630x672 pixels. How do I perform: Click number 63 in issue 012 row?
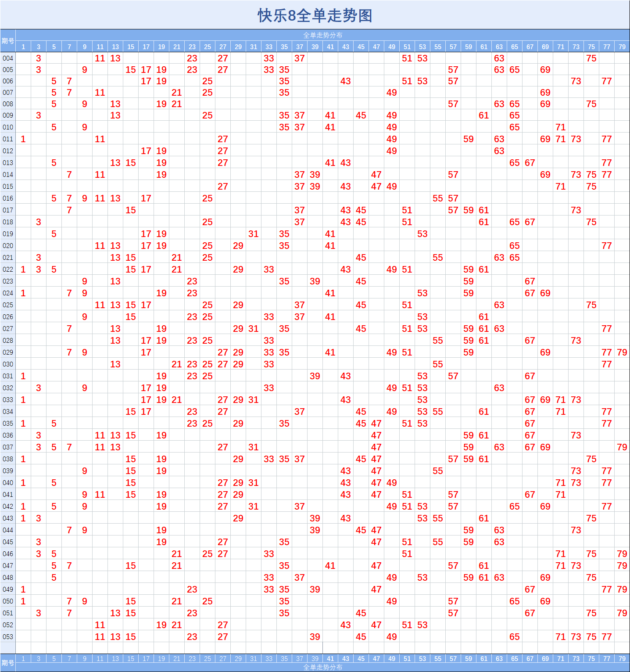(x=499, y=151)
